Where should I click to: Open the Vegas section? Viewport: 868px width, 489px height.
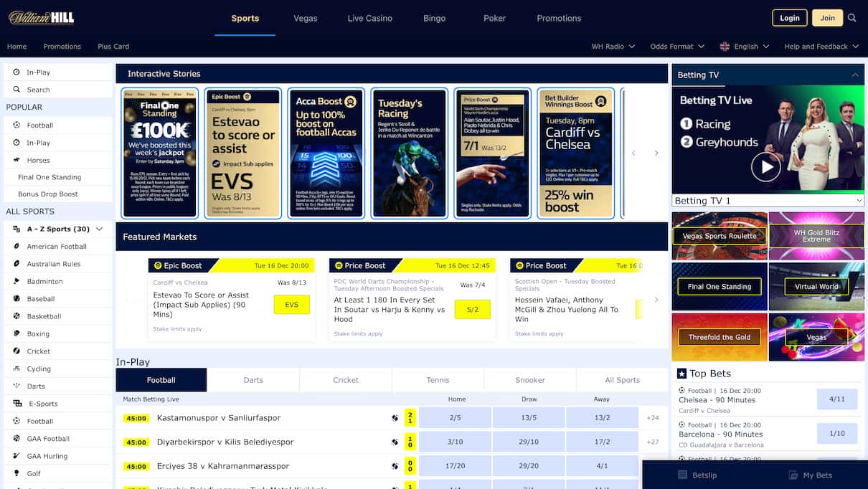pos(305,18)
